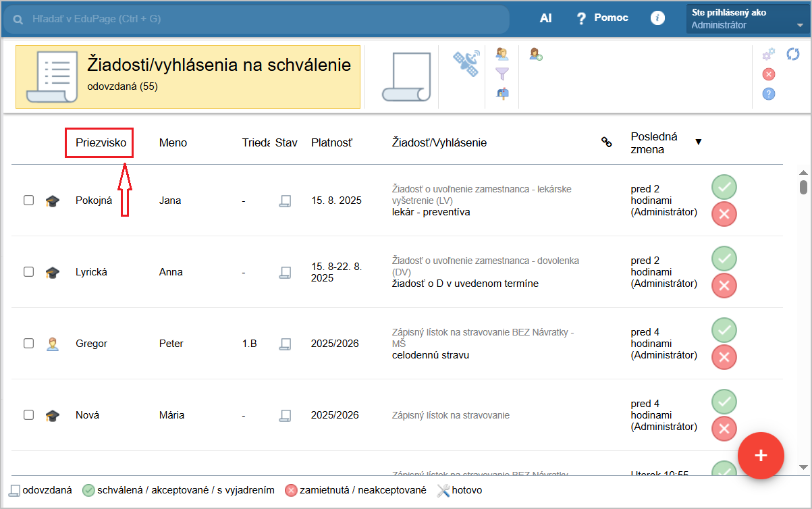Open the AI menu in the top bar
The image size is (812, 509).
click(x=545, y=19)
